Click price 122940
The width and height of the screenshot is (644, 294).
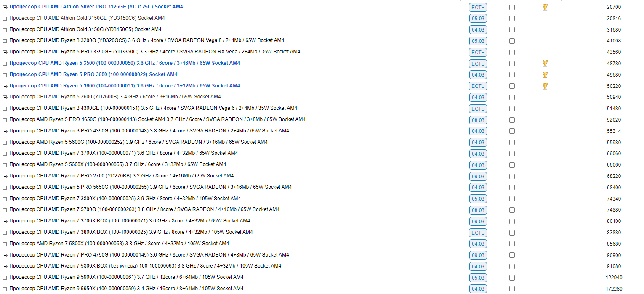tap(614, 278)
